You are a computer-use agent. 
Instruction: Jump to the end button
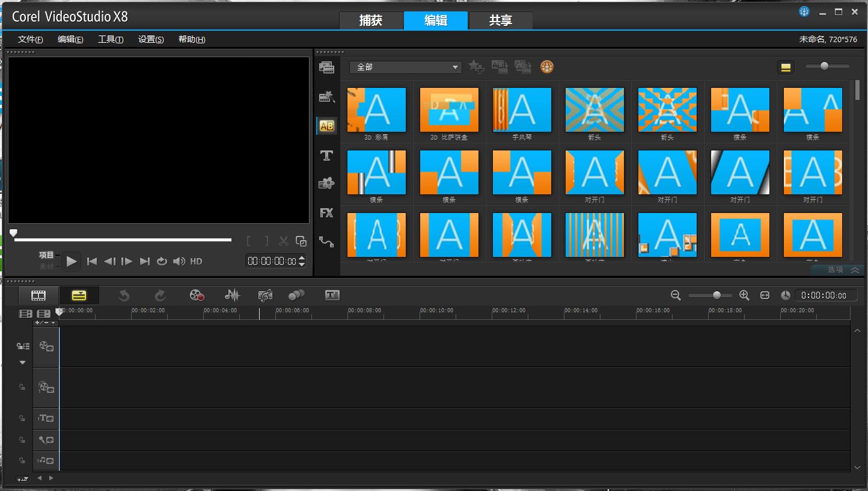tap(144, 261)
